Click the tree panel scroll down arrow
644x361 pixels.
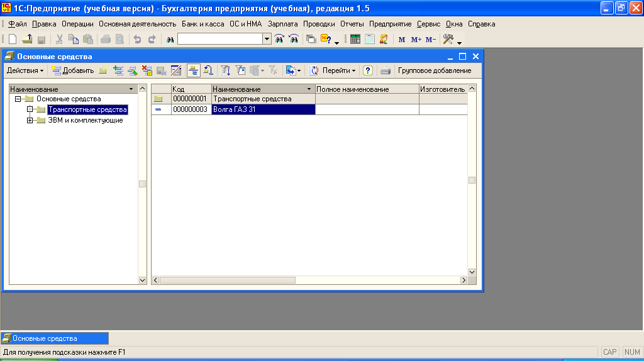[143, 280]
